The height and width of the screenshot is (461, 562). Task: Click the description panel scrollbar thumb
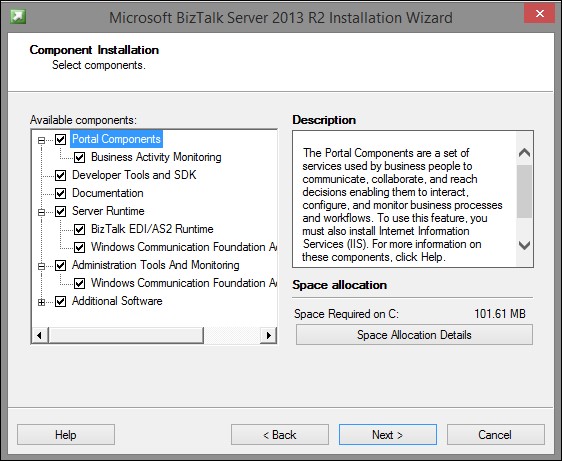(x=524, y=191)
